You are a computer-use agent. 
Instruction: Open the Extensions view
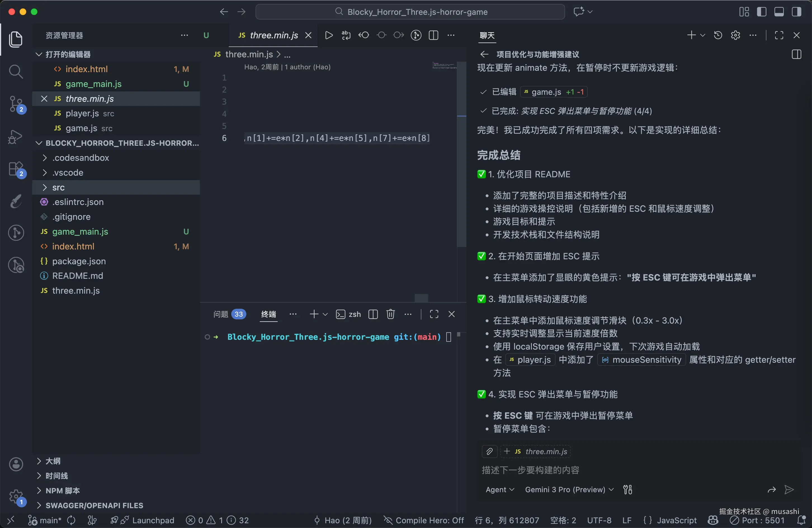point(16,169)
